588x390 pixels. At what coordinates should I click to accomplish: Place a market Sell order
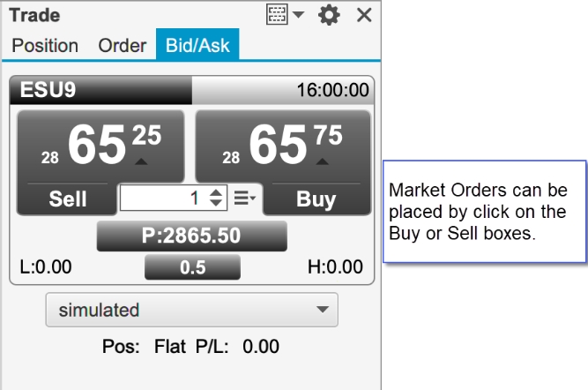(x=68, y=199)
